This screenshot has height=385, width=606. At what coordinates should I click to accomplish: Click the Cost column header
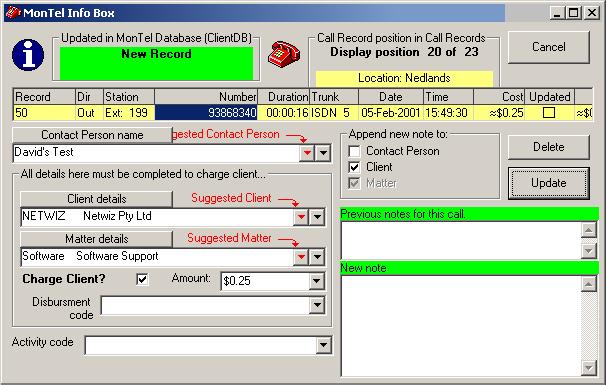click(499, 97)
